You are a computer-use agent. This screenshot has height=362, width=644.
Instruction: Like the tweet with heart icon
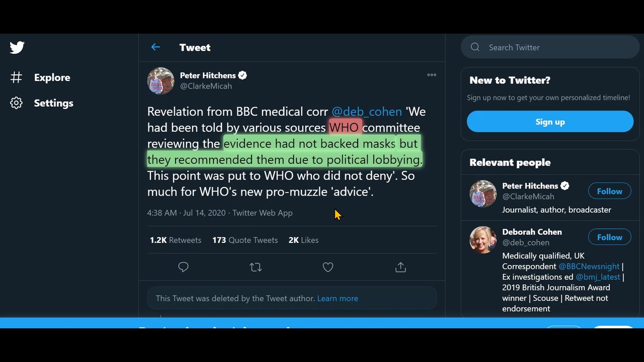click(328, 267)
